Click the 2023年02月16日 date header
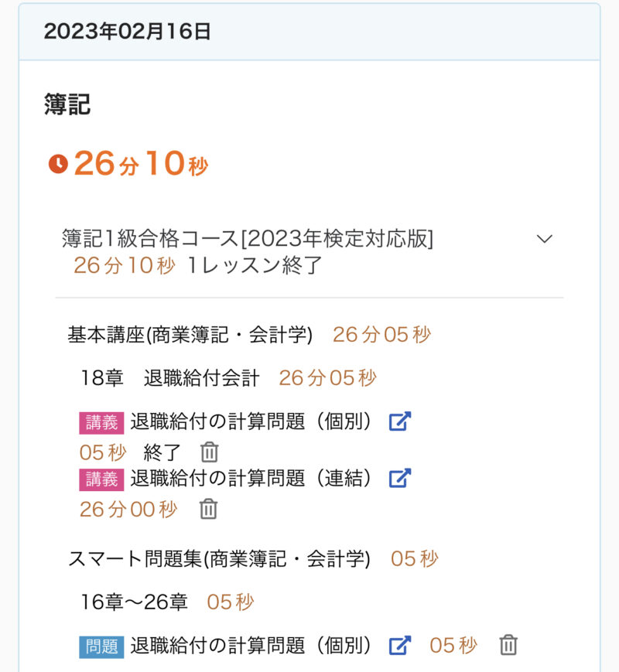Screen dimensions: 619x672 [128, 32]
